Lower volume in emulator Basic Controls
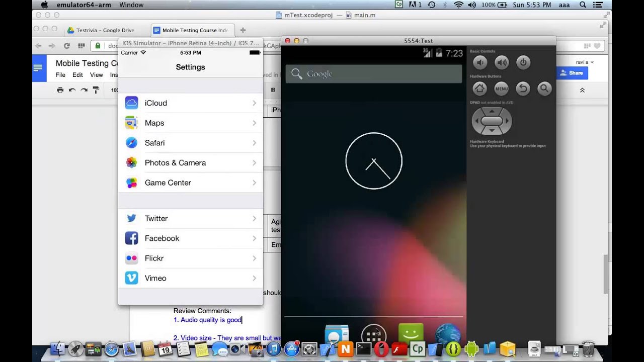Screen dimensions: 644x362 click(480, 62)
